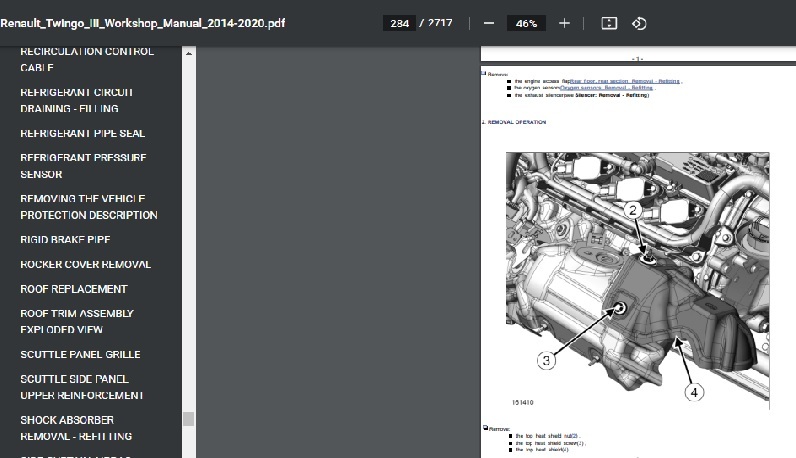Click the page number input field
This screenshot has width=796, height=458.
[x=399, y=23]
